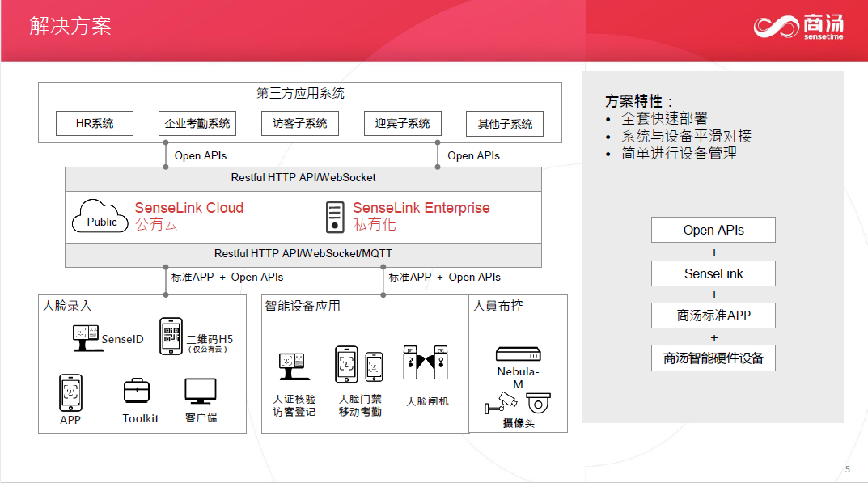The width and height of the screenshot is (868, 483).
Task: Click the server icon beside SenseLink Enterprise
Action: [x=334, y=217]
